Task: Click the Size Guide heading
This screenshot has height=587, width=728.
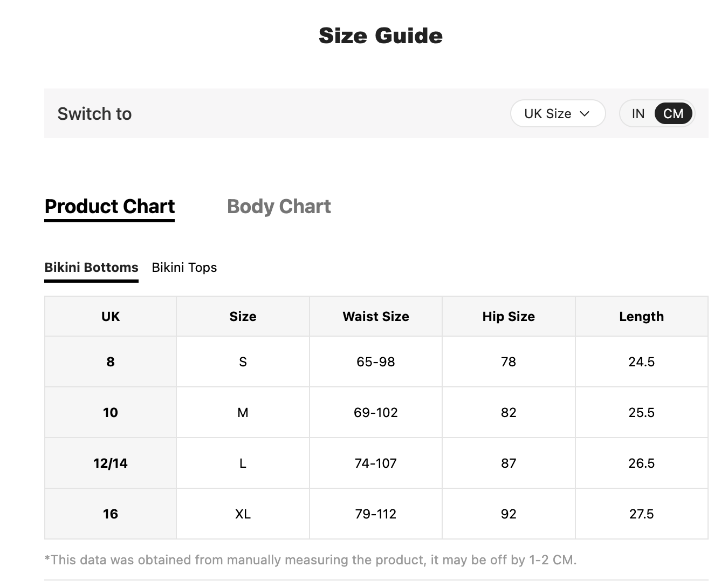Action: 381,36
